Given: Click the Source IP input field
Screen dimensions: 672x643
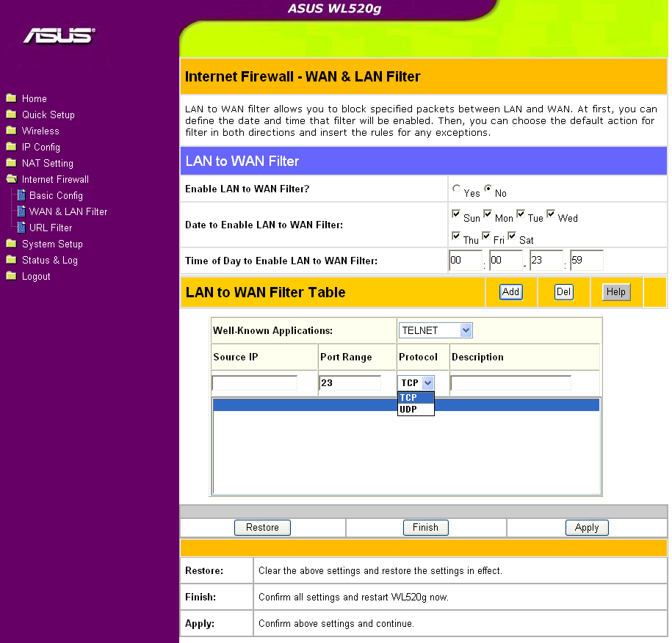Looking at the screenshot, I should [255, 383].
